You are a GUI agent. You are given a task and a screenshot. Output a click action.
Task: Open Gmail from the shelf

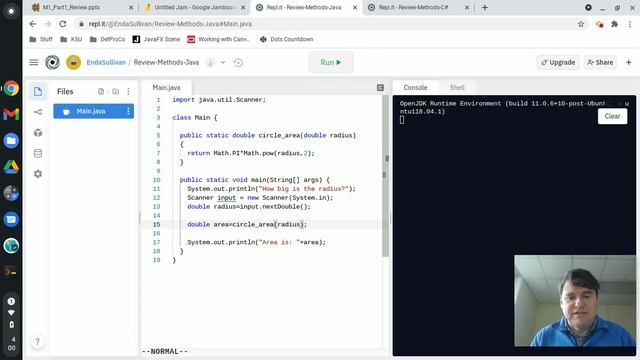11,114
